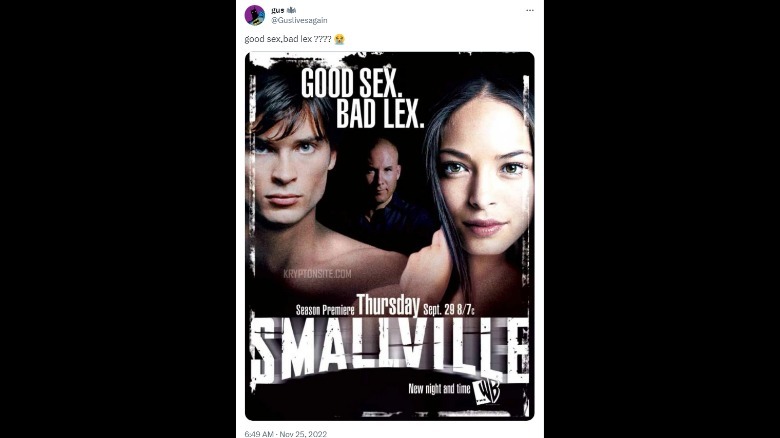Open the three-dot more options menu
This screenshot has height=438, width=780.
[x=530, y=10]
